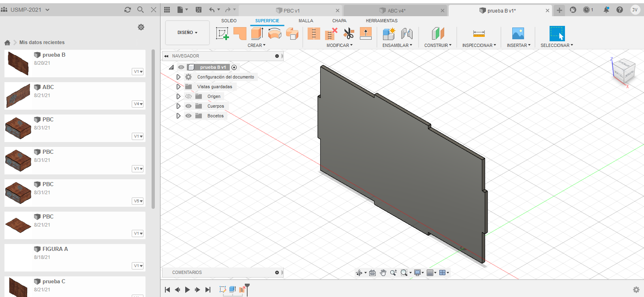Open the prueba B file thumbnail
The width and height of the screenshot is (644, 297).
tap(18, 64)
